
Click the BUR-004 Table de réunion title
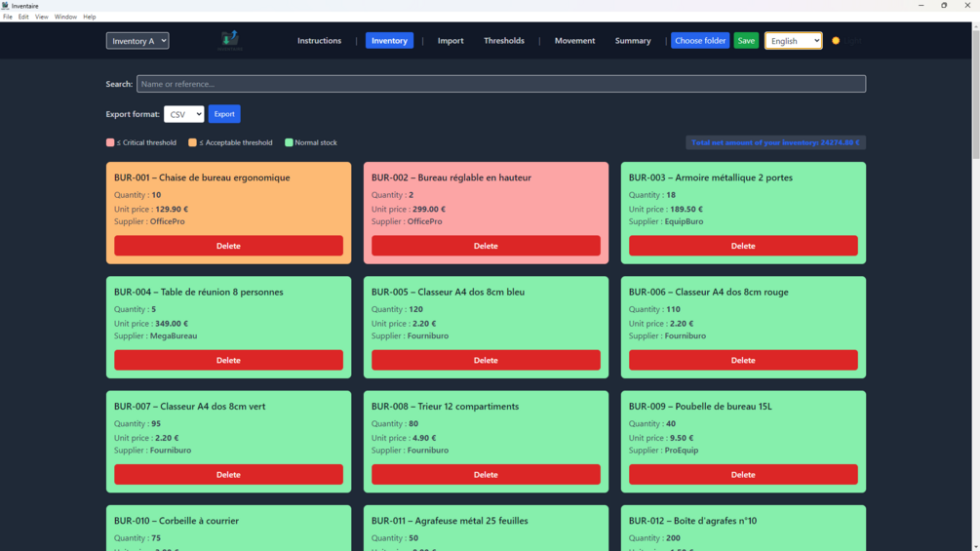[199, 292]
